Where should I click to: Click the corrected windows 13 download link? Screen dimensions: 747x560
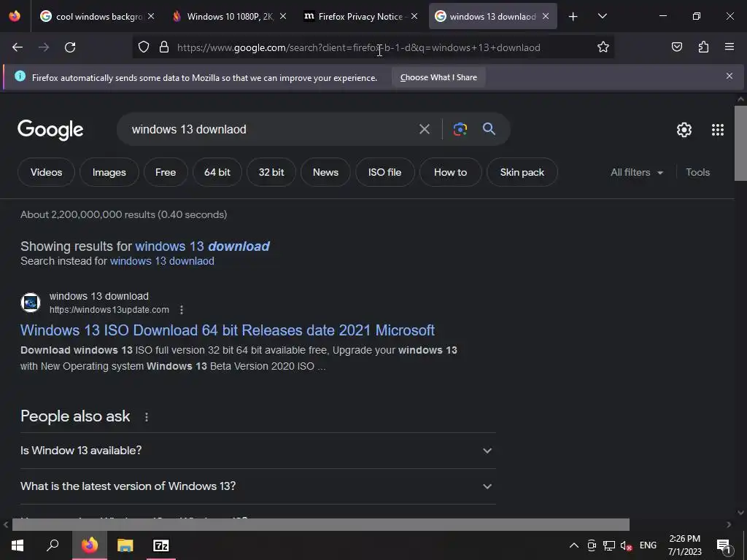tap(203, 246)
